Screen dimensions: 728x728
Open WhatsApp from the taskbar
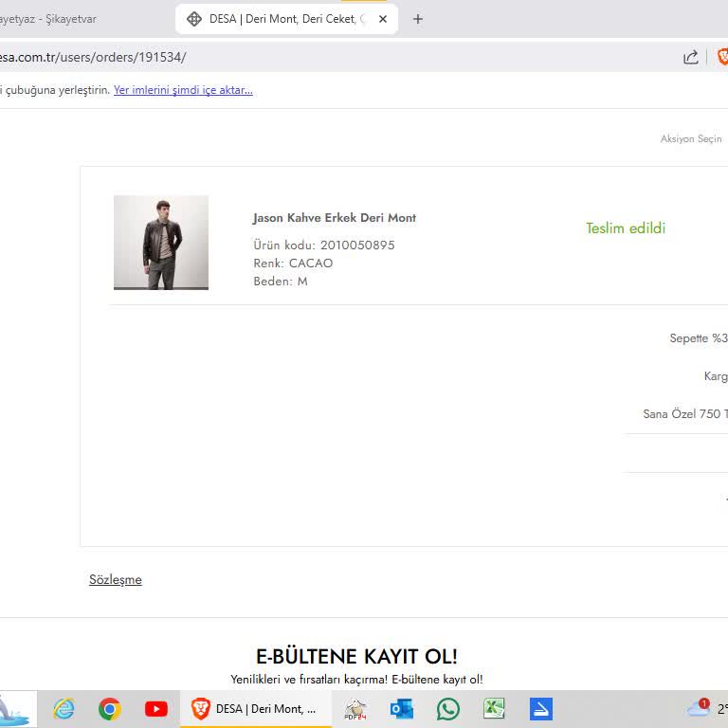tap(448, 709)
